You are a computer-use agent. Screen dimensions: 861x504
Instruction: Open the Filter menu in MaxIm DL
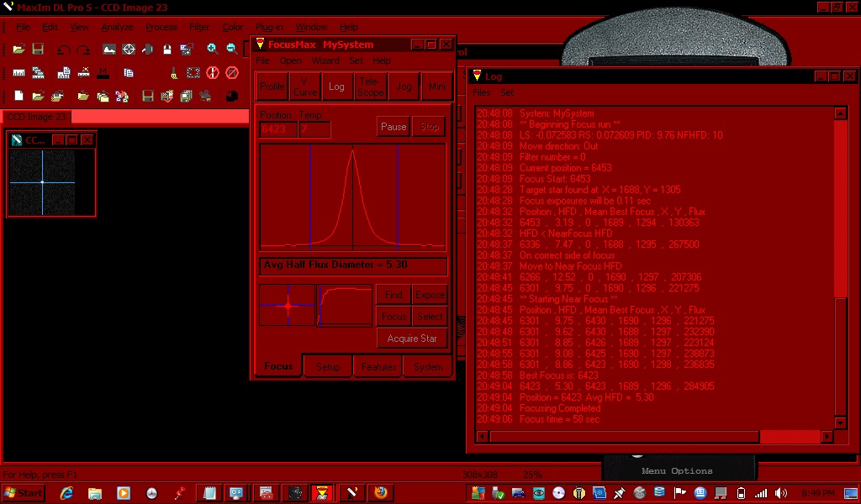pos(199,27)
